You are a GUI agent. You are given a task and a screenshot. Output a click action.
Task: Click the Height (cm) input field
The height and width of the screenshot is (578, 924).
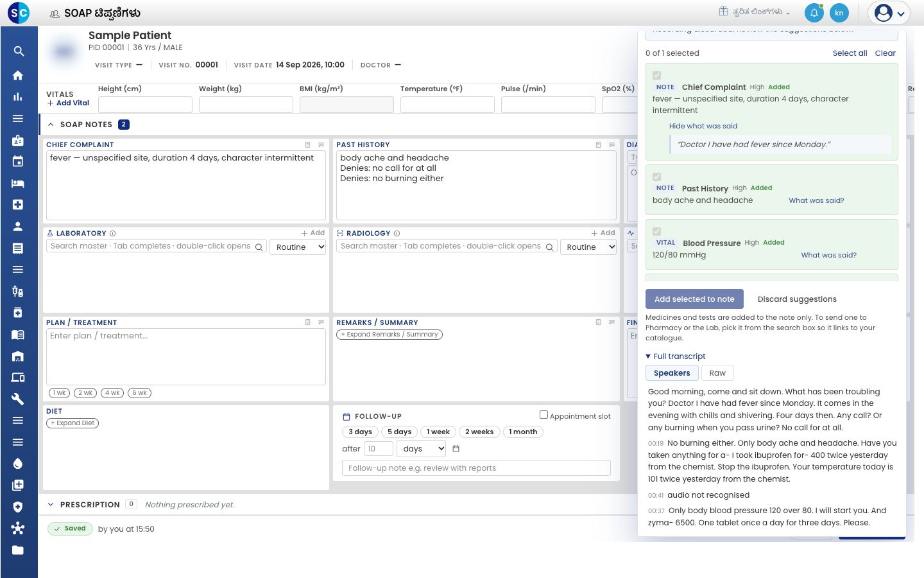click(145, 105)
